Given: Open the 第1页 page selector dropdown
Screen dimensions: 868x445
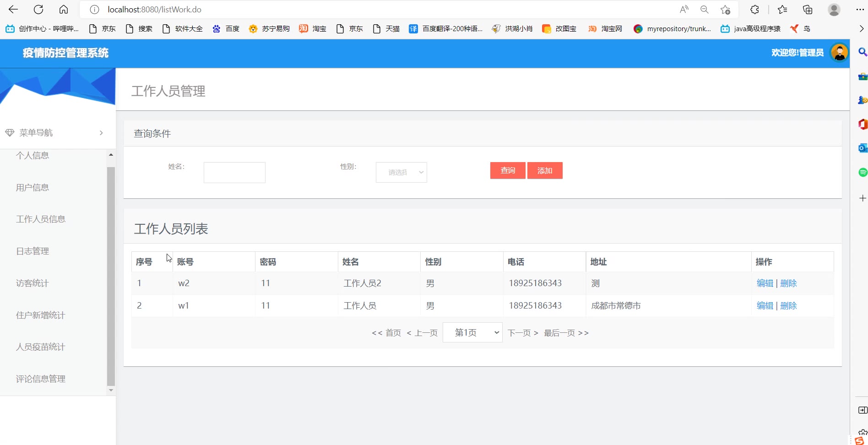Looking at the screenshot, I should pos(472,332).
